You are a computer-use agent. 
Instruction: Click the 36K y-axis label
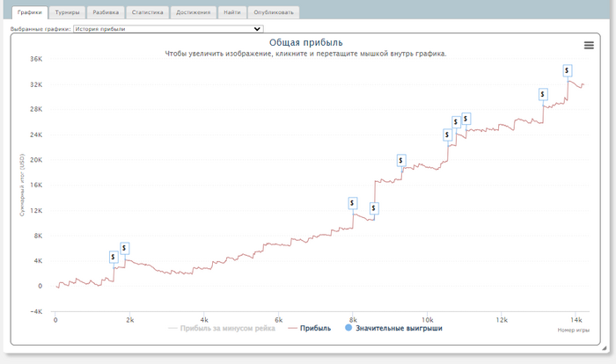point(36,59)
